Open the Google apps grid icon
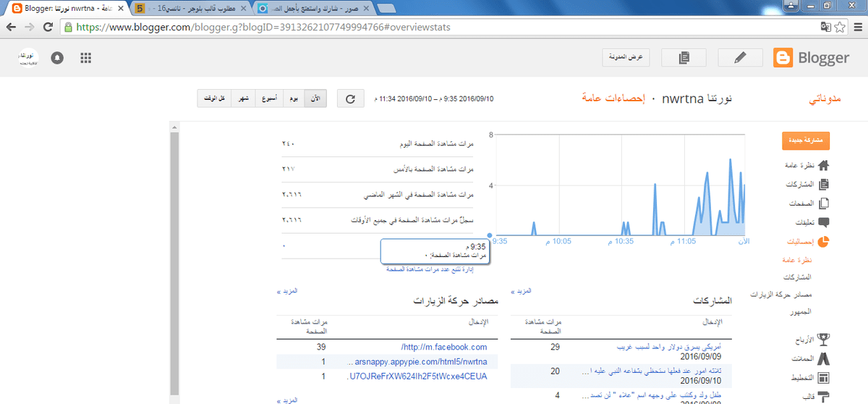The image size is (868, 404). (x=85, y=58)
